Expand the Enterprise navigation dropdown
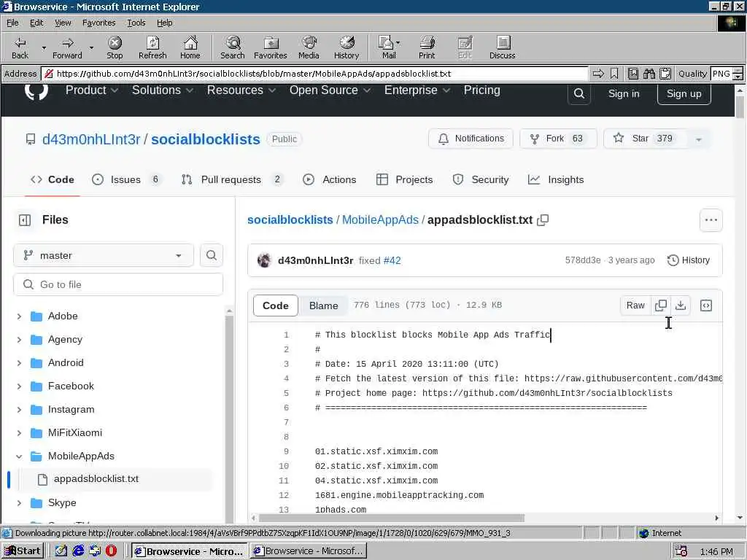This screenshot has width=747, height=560. 417,90
